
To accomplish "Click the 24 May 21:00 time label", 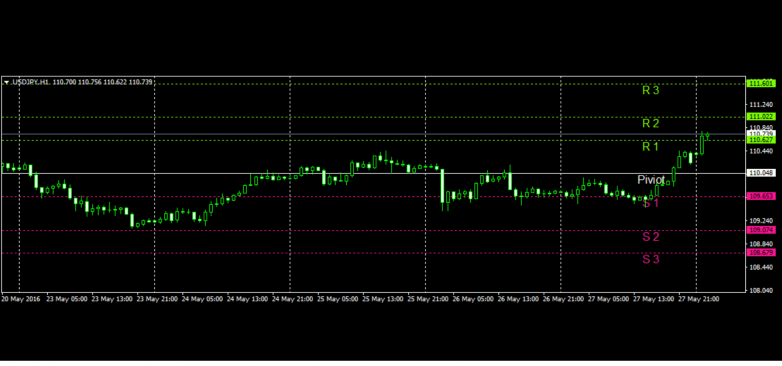I will (x=293, y=299).
